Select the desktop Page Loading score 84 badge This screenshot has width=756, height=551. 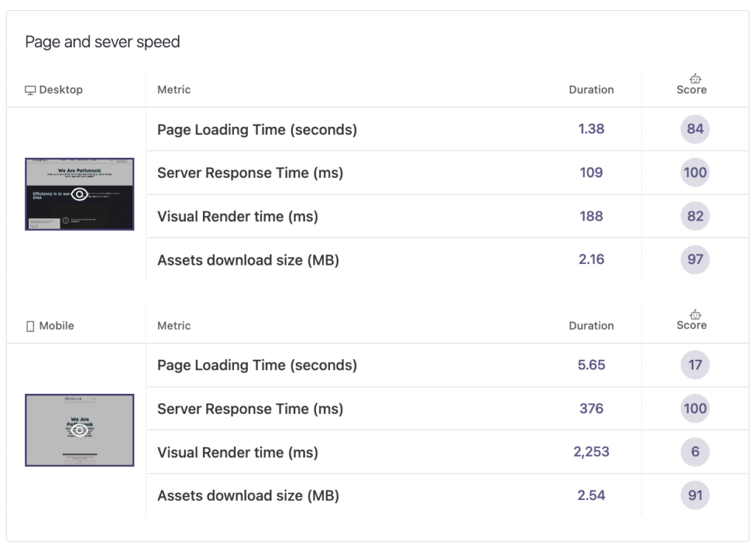pos(695,129)
